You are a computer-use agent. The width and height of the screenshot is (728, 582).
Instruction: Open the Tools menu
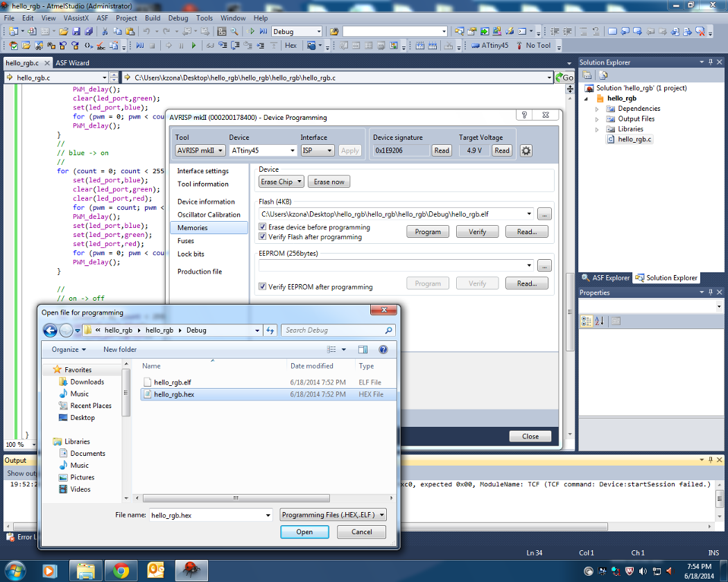coord(204,18)
